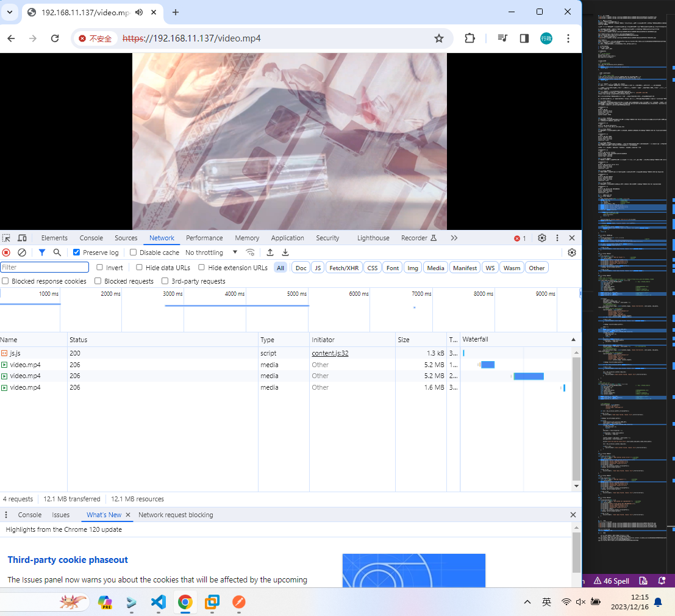Switch to Console tab in DevTools
Image resolution: width=675 pixels, height=616 pixels.
(x=91, y=238)
